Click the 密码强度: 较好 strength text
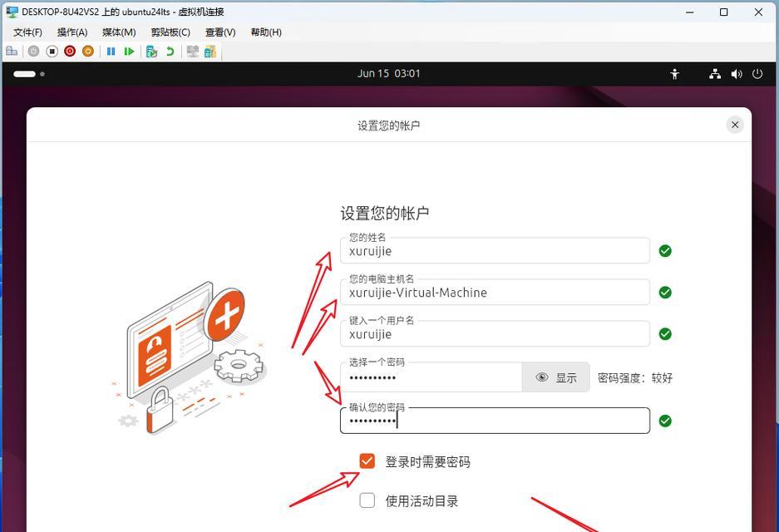Viewport: 779px width, 532px height. [x=635, y=378]
